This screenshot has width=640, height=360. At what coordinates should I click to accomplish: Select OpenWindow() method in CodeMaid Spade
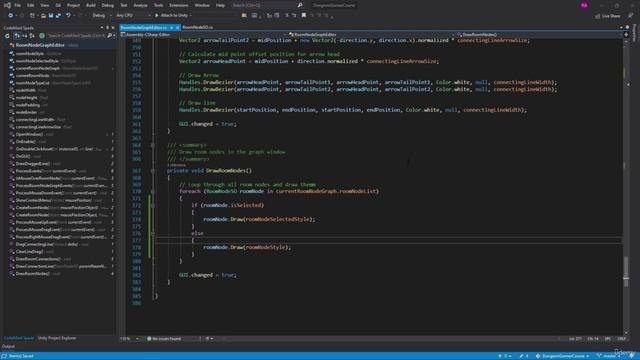point(29,134)
